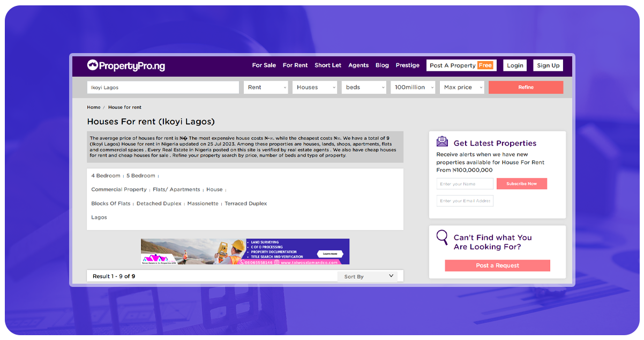The width and height of the screenshot is (644, 340).
Task: Click the magnifier icon beside Can't Find
Action: coord(442,237)
